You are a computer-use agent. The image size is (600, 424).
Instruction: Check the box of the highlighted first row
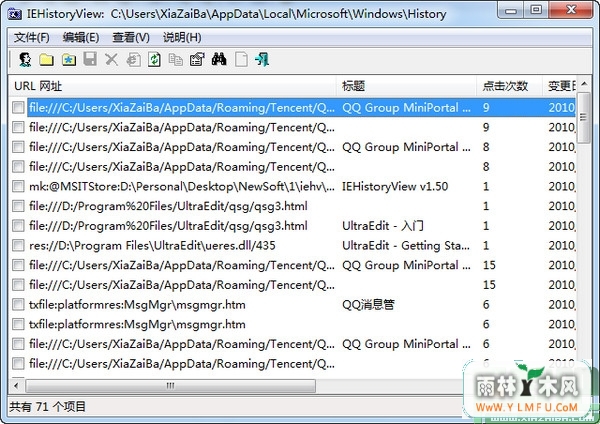click(x=18, y=108)
